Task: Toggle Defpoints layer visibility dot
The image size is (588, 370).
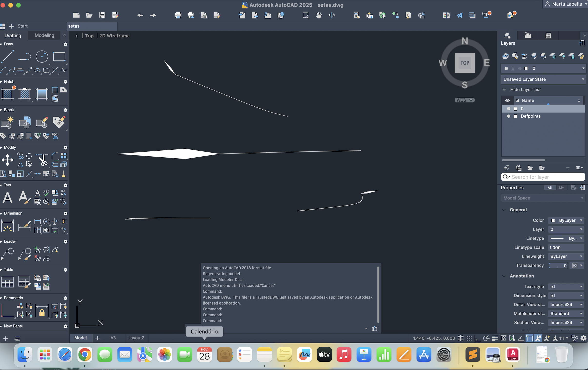Action: point(509,116)
